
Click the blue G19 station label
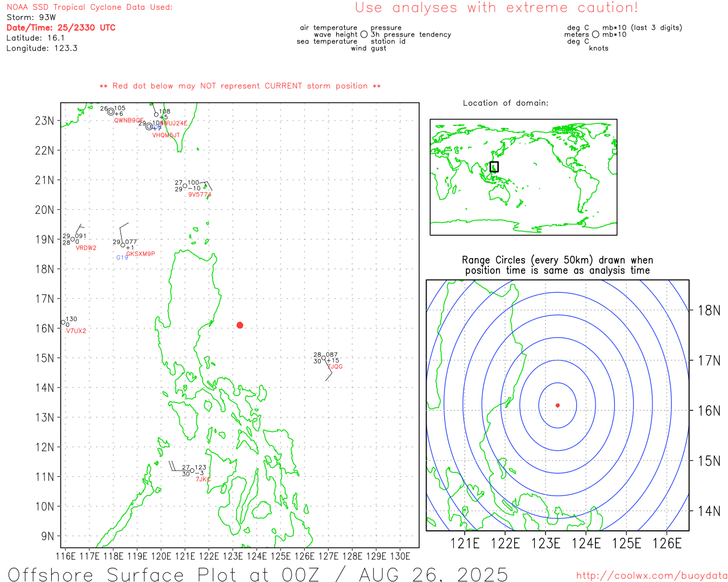tap(122, 257)
